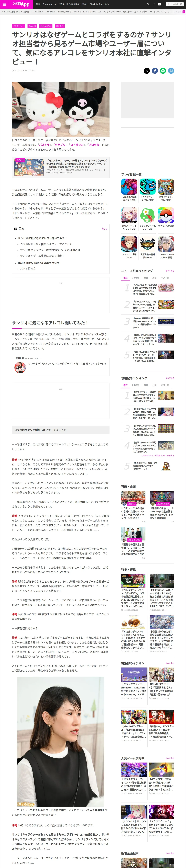This screenshot has height=868, width=186.
Task: Follow the 『プロセカ』 link in the intro
Action: pyautogui.click(x=94, y=145)
